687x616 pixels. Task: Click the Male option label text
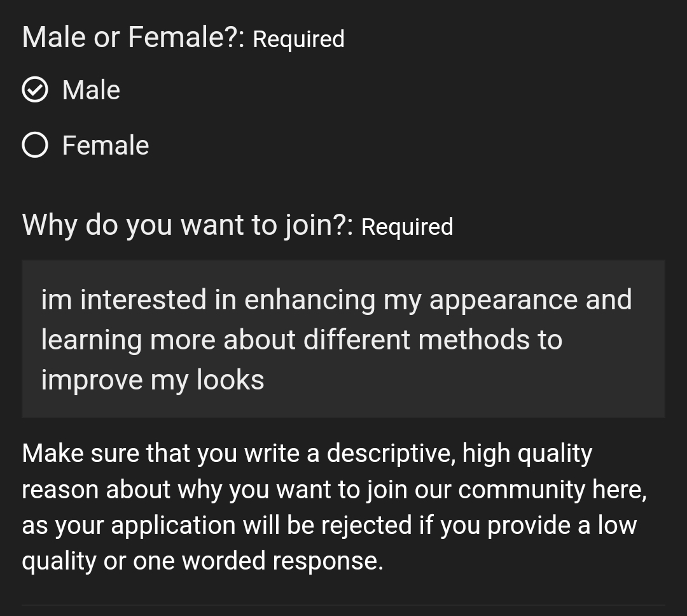click(90, 90)
